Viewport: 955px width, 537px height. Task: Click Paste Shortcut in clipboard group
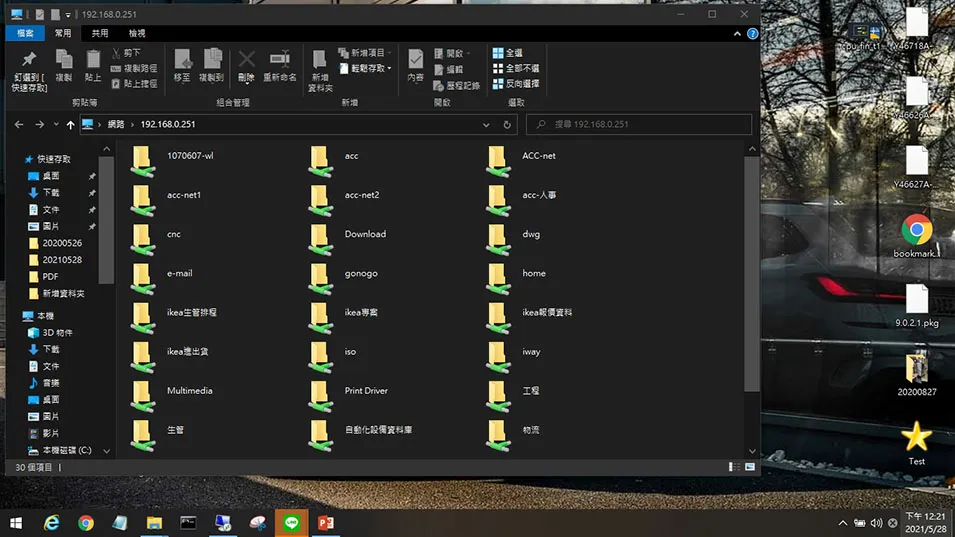click(x=134, y=83)
